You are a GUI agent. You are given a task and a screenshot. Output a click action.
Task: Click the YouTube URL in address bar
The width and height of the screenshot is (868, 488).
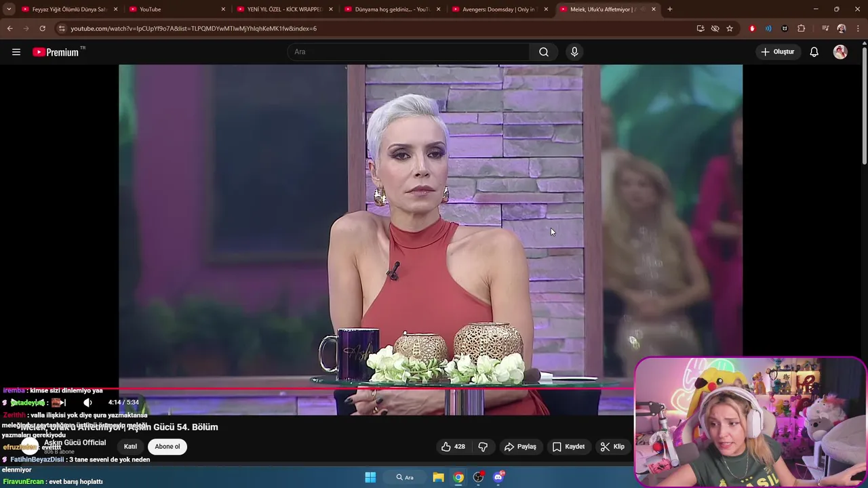tap(193, 28)
